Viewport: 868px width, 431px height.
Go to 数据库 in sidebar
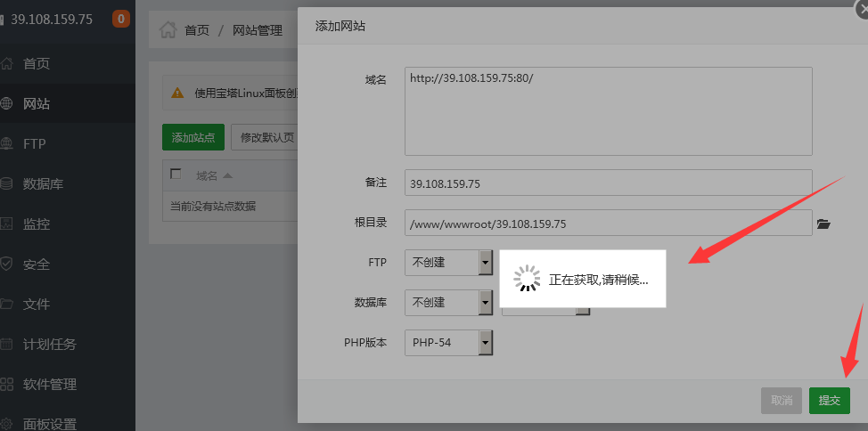68,183
